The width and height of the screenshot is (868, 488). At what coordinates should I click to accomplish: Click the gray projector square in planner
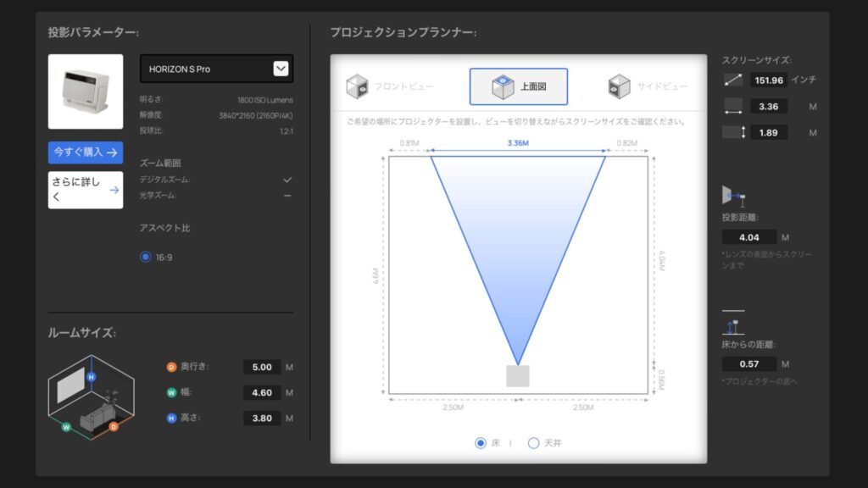[x=518, y=375]
